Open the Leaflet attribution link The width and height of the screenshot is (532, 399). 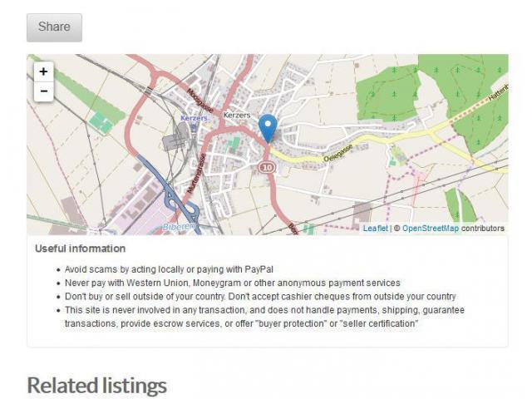pos(375,229)
